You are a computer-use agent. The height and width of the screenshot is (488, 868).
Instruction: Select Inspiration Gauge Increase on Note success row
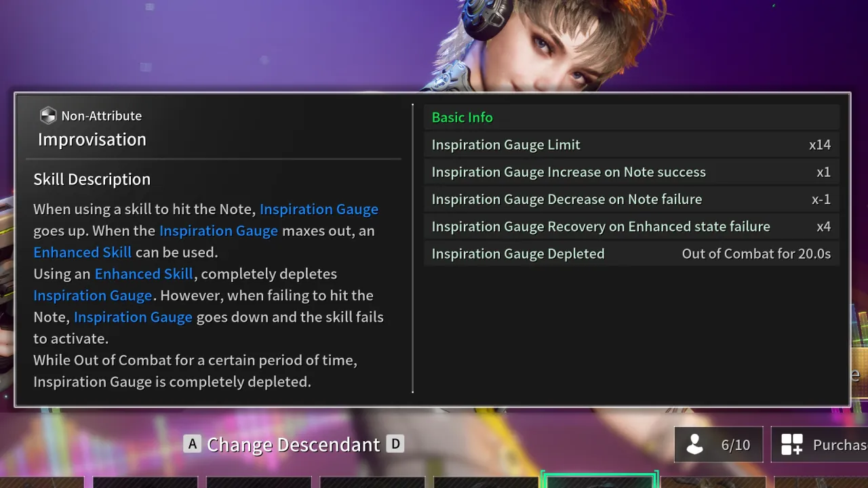(631, 172)
